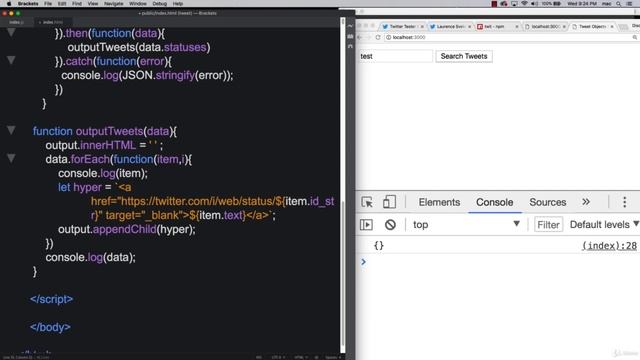640x360 pixels.
Task: Click the 'outputTweets(data.statuses)' code line
Action: pos(139,47)
